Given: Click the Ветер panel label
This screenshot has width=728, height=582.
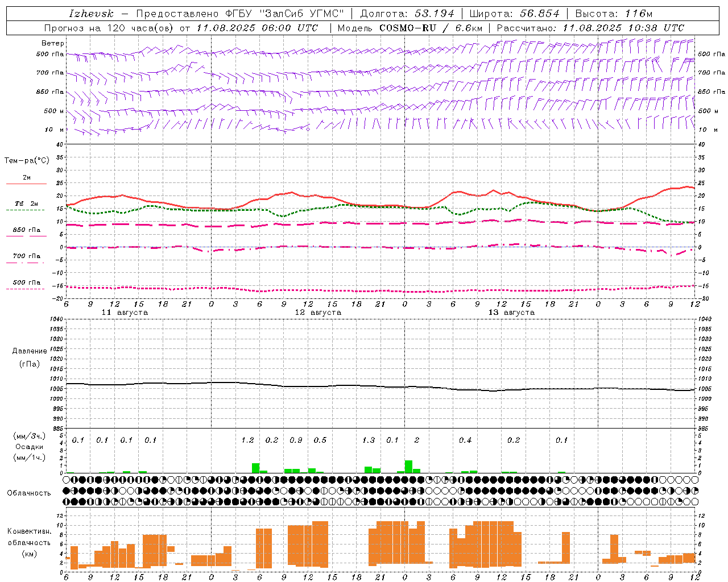Looking at the screenshot, I should [53, 43].
